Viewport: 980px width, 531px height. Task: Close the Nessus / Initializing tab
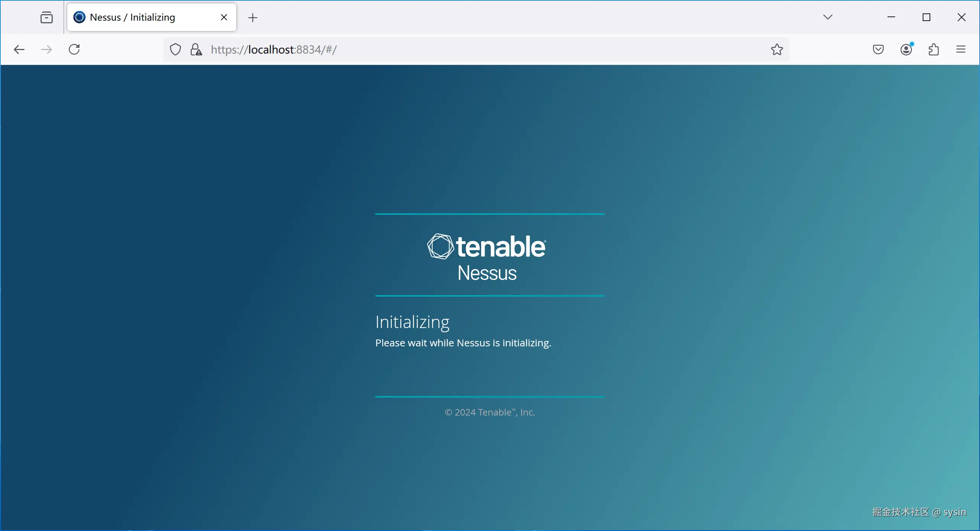point(223,17)
